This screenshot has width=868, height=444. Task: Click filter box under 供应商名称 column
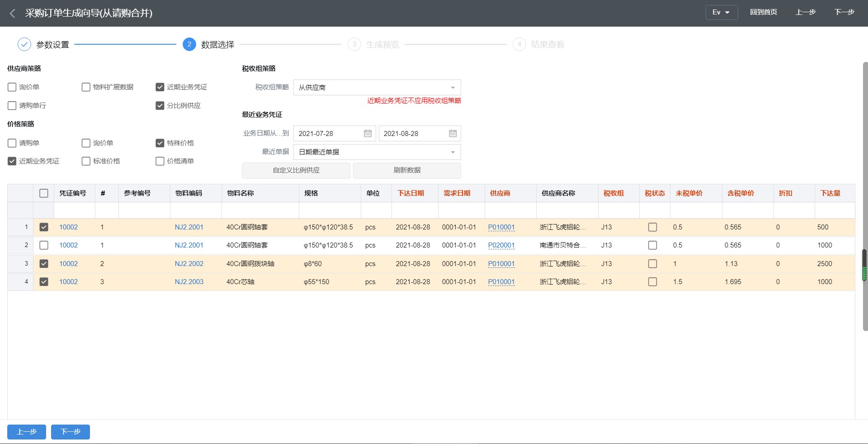[x=567, y=210]
